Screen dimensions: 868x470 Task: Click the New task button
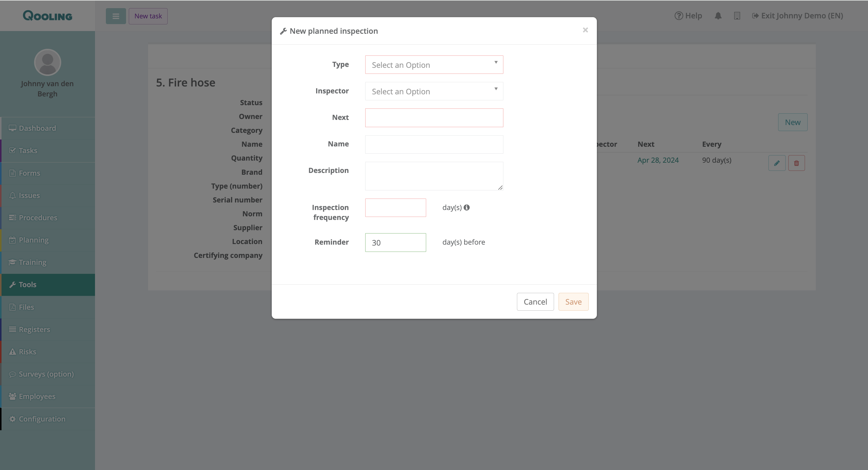point(148,16)
